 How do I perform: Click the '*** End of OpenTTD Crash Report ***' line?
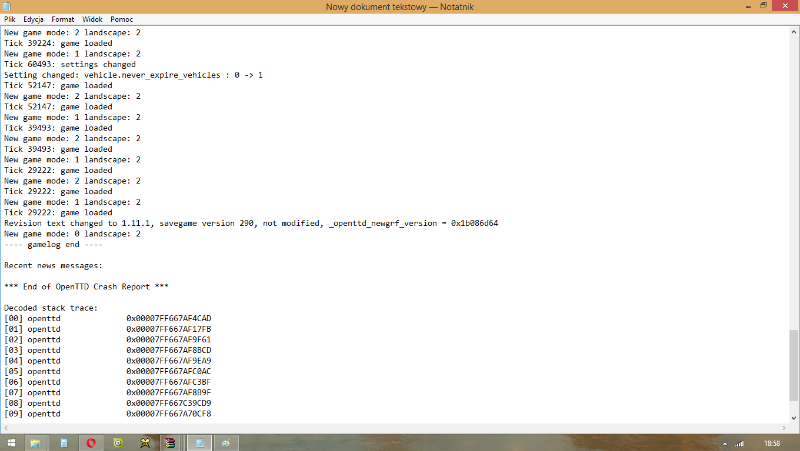click(x=86, y=287)
